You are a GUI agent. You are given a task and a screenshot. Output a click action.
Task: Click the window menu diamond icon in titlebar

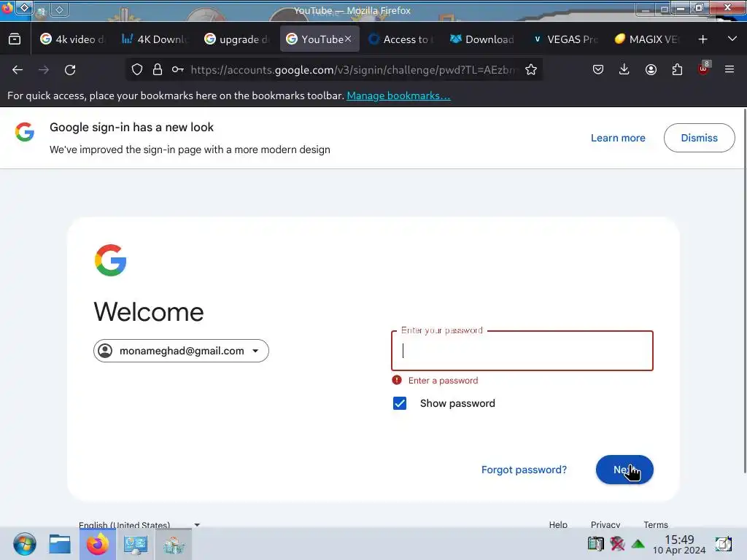tap(25, 7)
